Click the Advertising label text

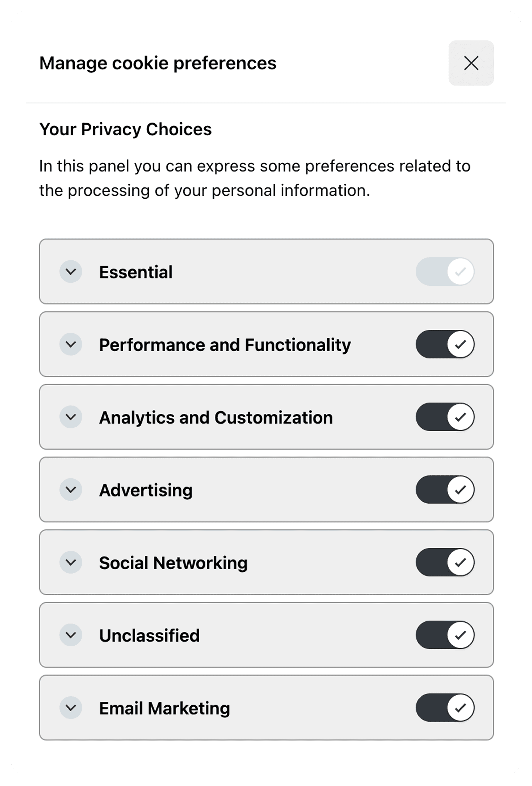tap(146, 491)
